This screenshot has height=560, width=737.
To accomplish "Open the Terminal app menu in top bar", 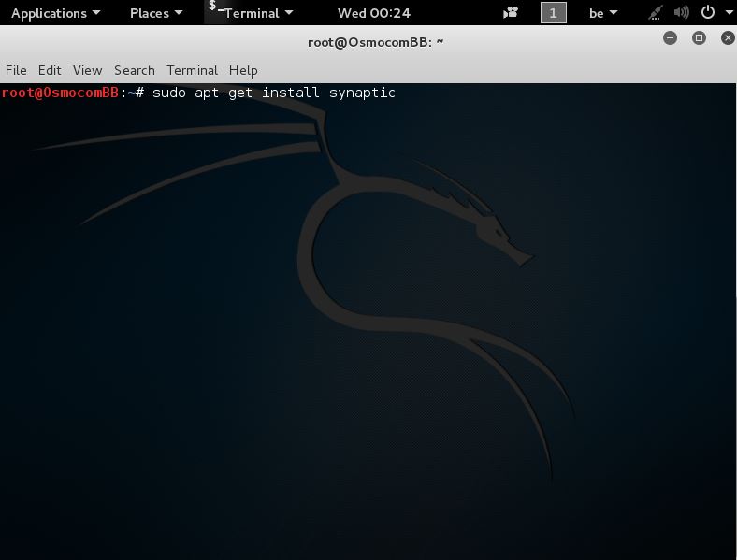I will (258, 13).
